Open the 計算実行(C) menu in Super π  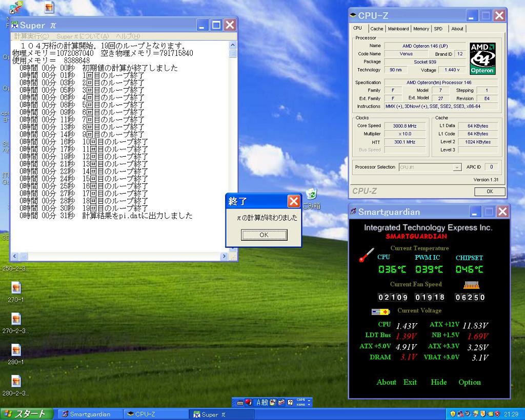(x=31, y=36)
